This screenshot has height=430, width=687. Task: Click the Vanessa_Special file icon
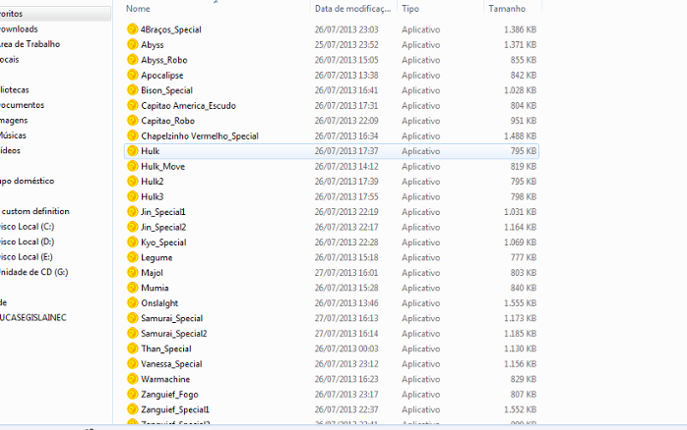click(132, 364)
